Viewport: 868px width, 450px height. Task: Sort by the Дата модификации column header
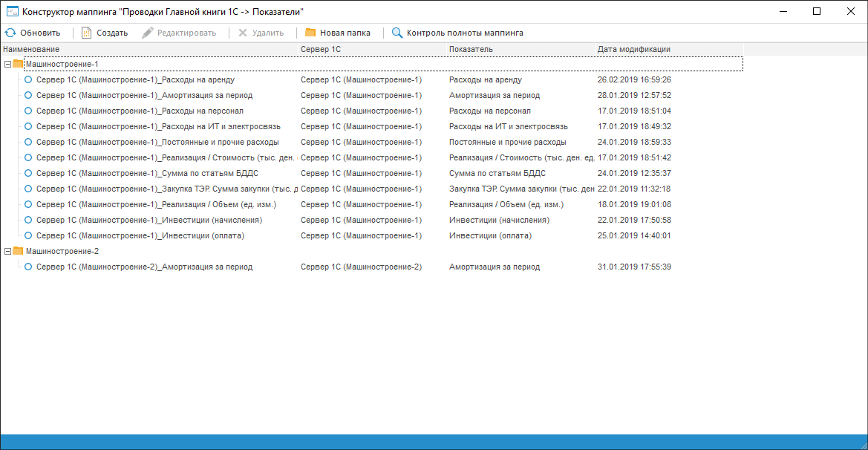click(669, 49)
